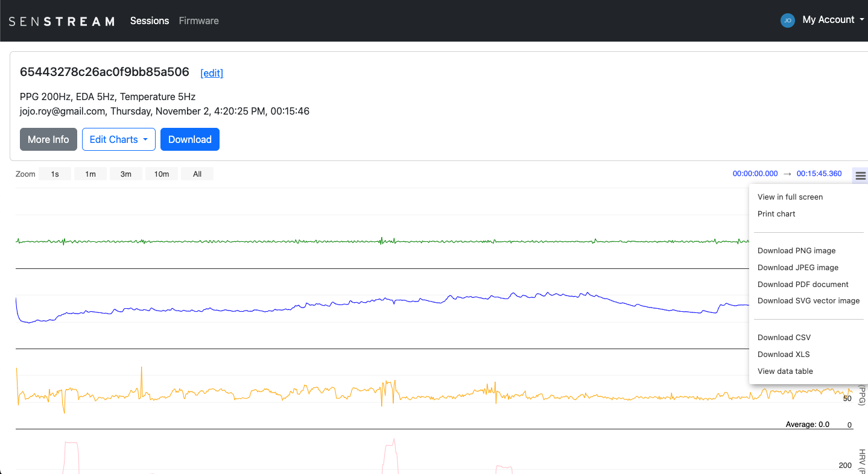Choose Download CSV option
This screenshot has width=868, height=474.
tap(784, 338)
